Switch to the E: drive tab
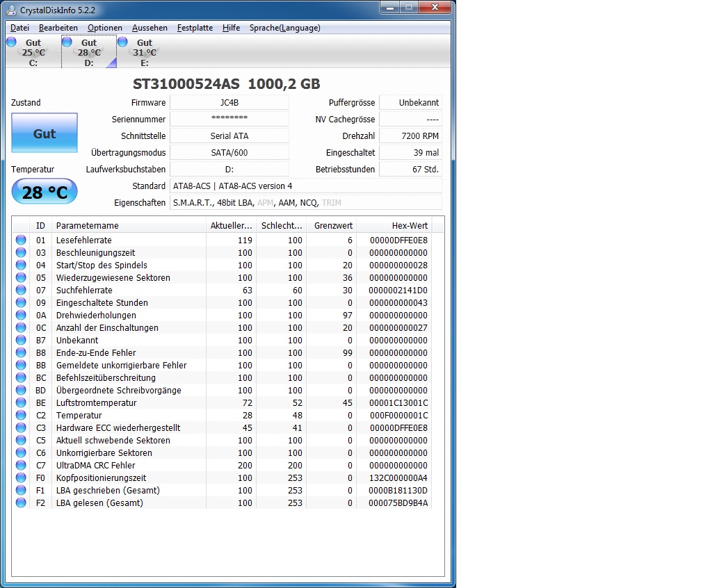The height and width of the screenshot is (588, 701). [x=145, y=52]
